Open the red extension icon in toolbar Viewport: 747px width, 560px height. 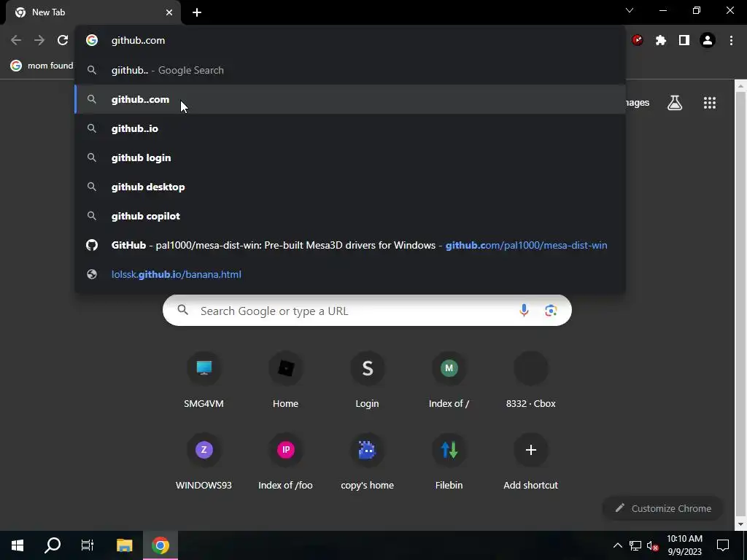tap(638, 41)
